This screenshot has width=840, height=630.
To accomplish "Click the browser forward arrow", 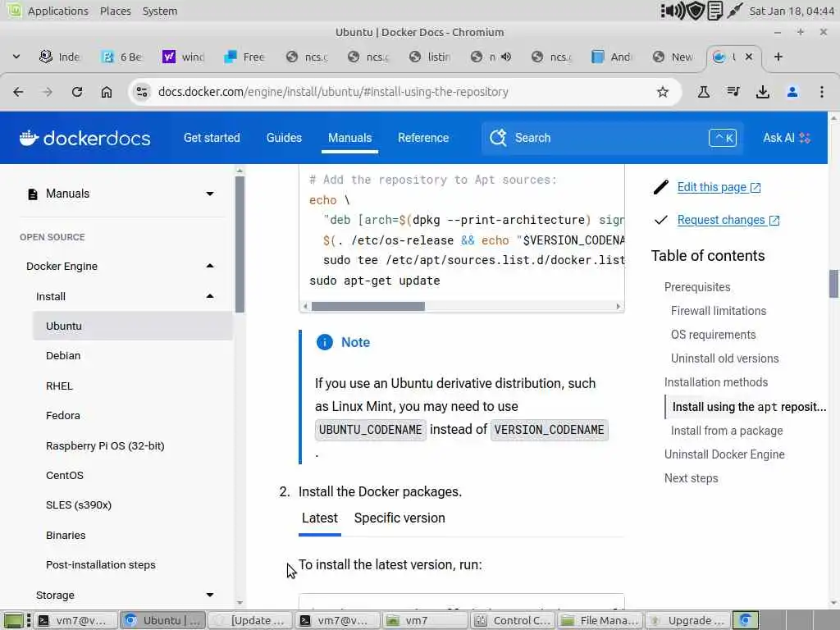I will pyautogui.click(x=48, y=92).
